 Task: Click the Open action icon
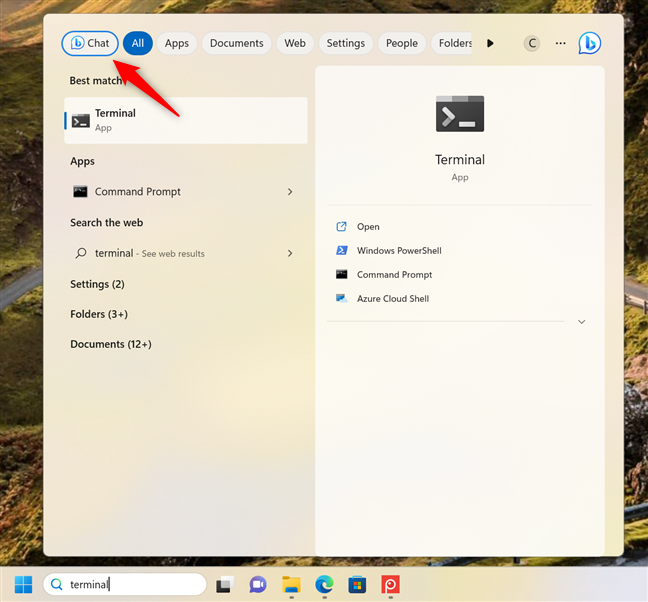tap(341, 226)
